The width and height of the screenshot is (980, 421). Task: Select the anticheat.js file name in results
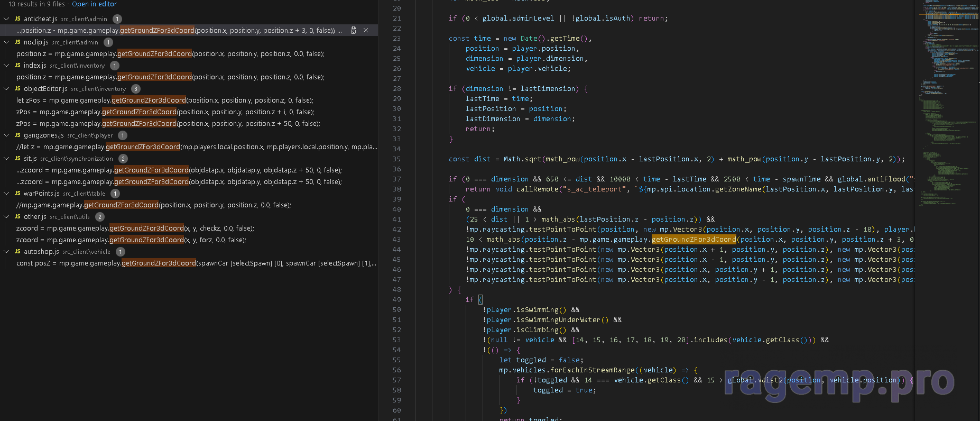coord(41,19)
